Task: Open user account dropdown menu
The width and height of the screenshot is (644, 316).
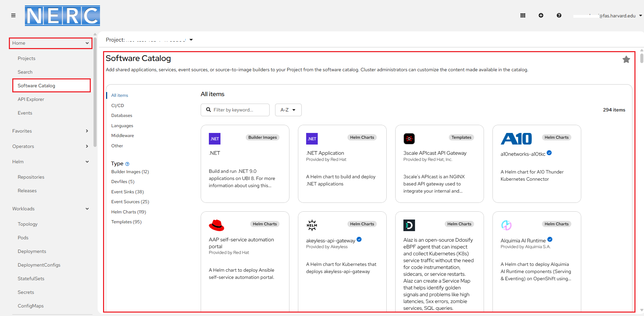Action: pyautogui.click(x=607, y=16)
